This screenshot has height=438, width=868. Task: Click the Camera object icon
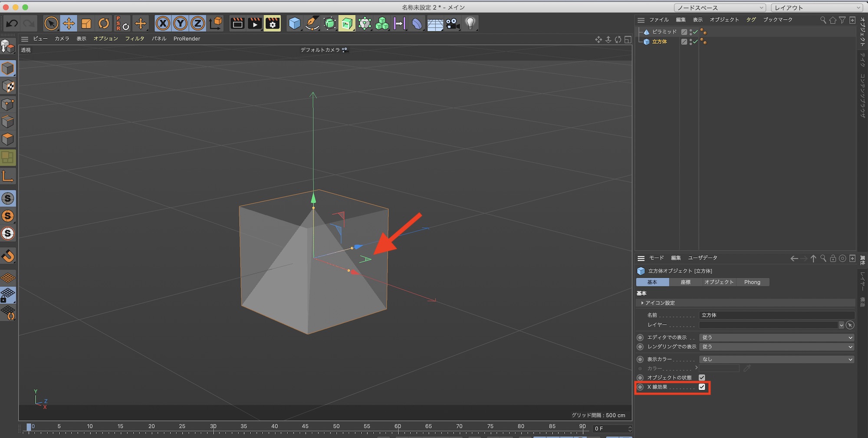(x=452, y=23)
